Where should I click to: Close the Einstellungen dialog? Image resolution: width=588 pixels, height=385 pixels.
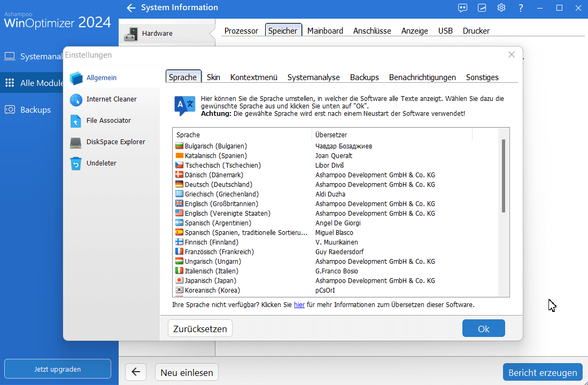[512, 54]
